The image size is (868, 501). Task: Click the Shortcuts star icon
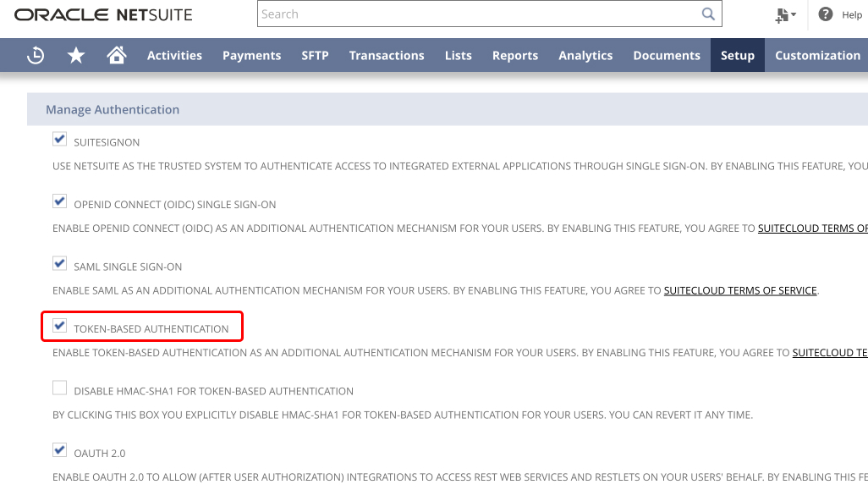pos(75,55)
